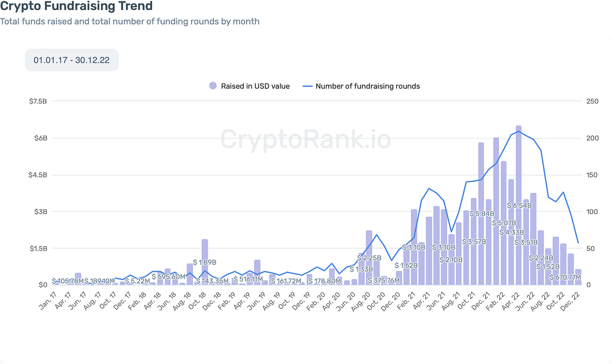
Task: Click the CryptoRank.io watermark
Action: pos(306,139)
